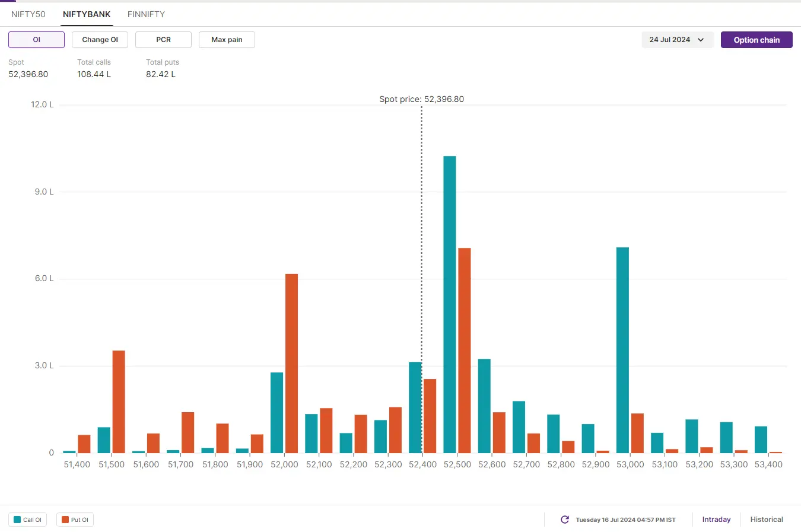The width and height of the screenshot is (801, 532).
Task: Select the NIFTYBANK tab
Action: (87, 14)
